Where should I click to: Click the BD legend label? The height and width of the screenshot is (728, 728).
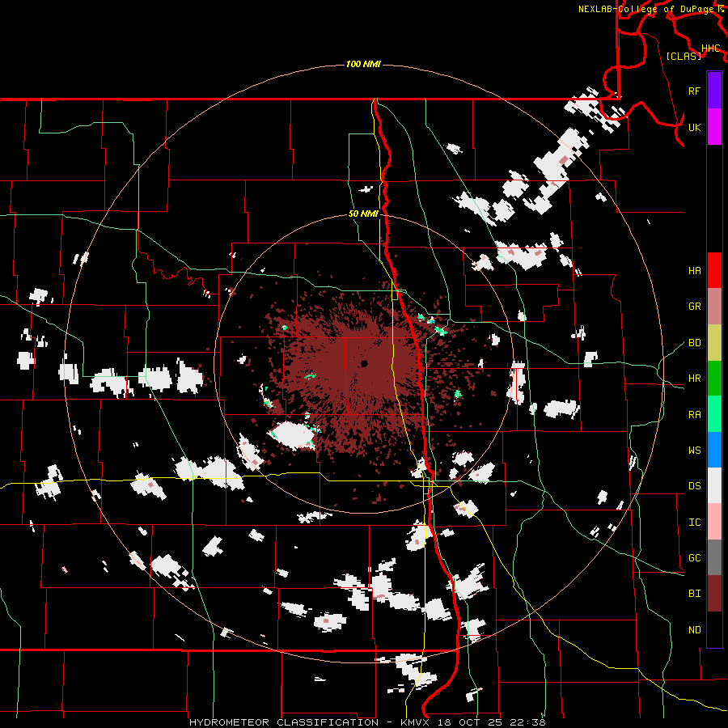pos(694,343)
